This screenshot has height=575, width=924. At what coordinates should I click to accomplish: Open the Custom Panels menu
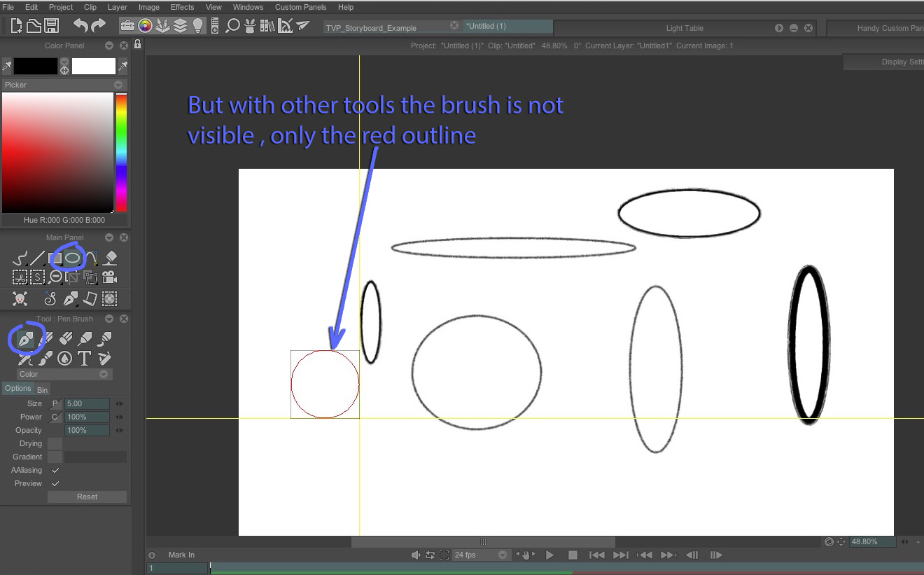click(300, 7)
